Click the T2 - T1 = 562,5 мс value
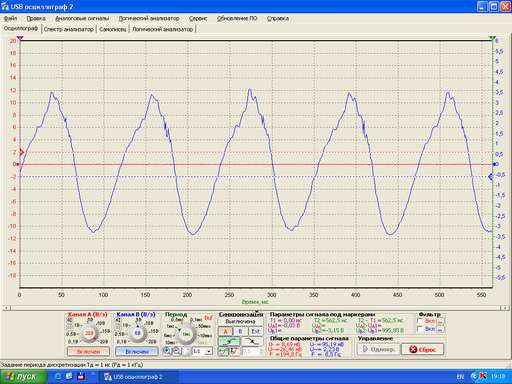Image resolution: width=512 pixels, height=384 pixels. [x=380, y=320]
